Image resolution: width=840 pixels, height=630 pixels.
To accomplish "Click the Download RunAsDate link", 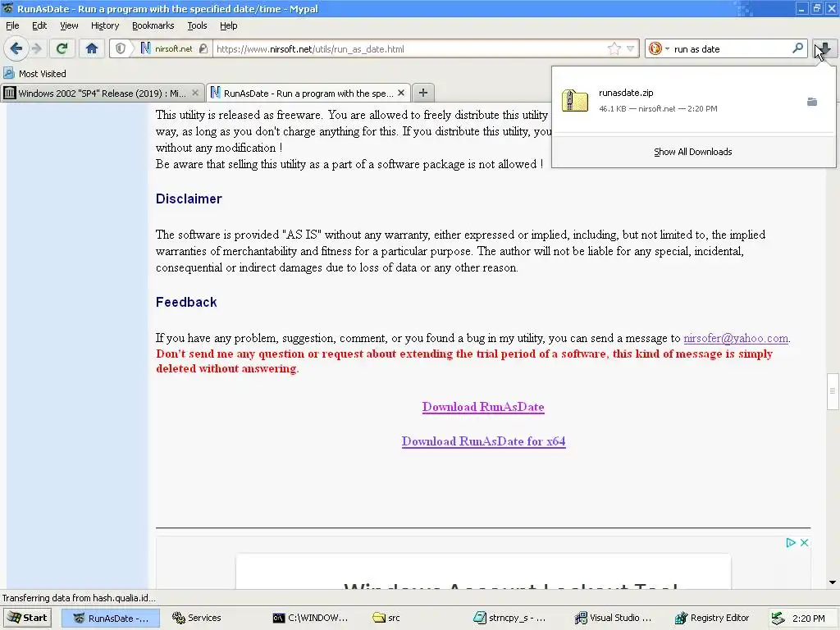I will (x=483, y=407).
